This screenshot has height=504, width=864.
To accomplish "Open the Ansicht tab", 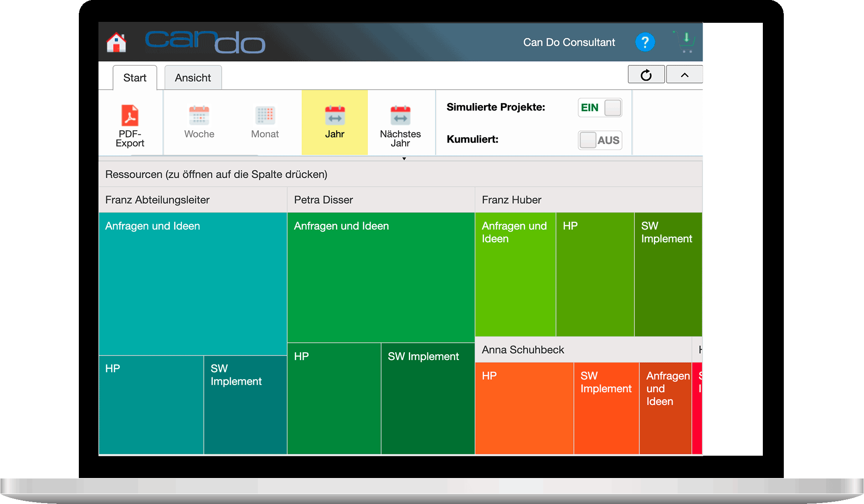I will (x=193, y=78).
